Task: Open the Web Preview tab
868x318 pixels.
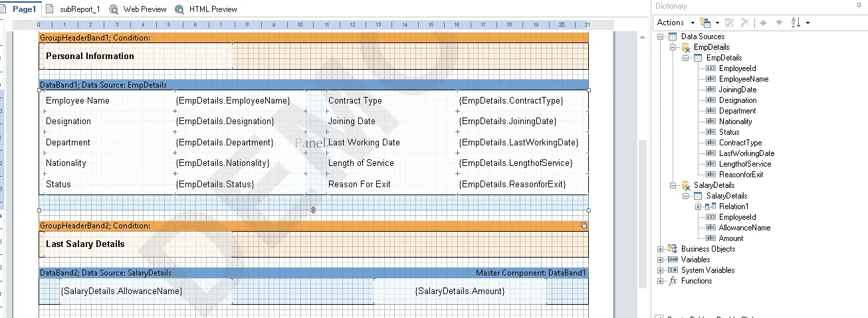Action: coord(138,9)
